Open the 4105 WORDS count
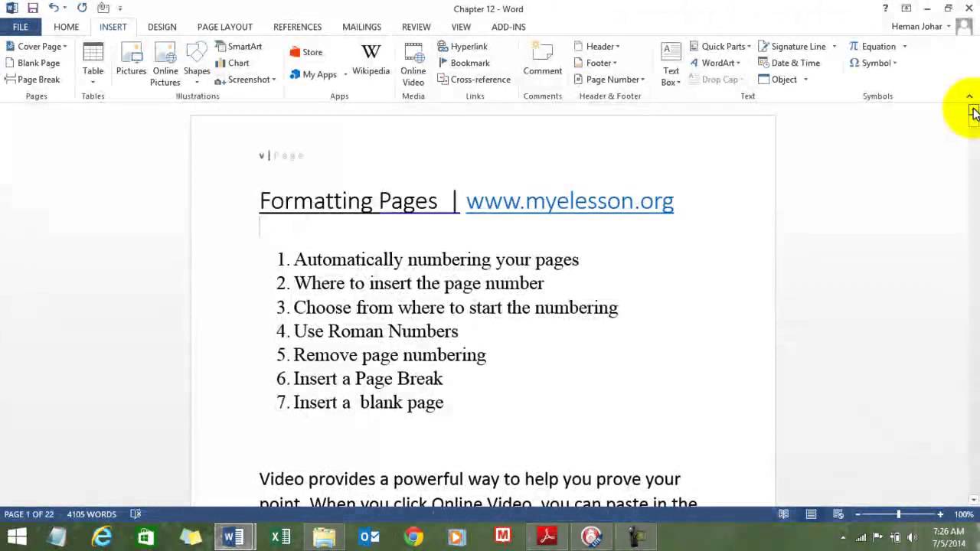Screen dimensions: 980x551 point(91,514)
